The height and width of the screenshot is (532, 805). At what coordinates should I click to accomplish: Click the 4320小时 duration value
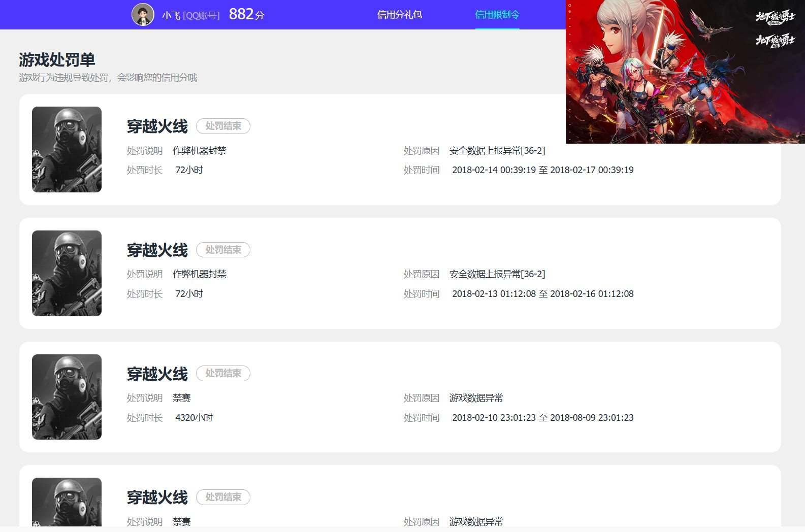pyautogui.click(x=194, y=418)
